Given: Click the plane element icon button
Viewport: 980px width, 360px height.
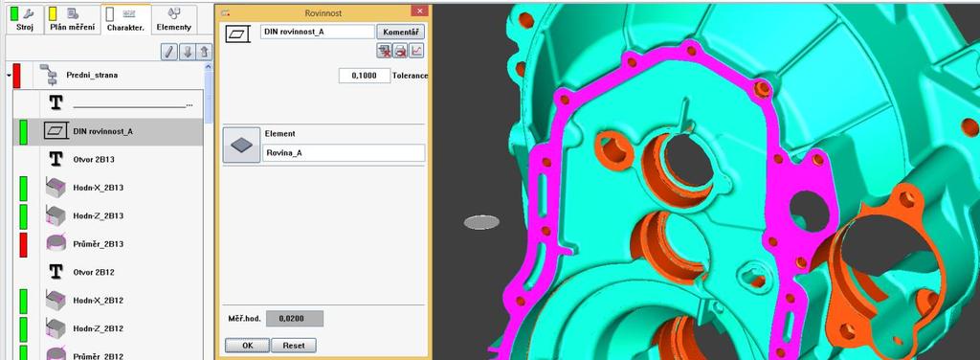Looking at the screenshot, I should tap(241, 145).
